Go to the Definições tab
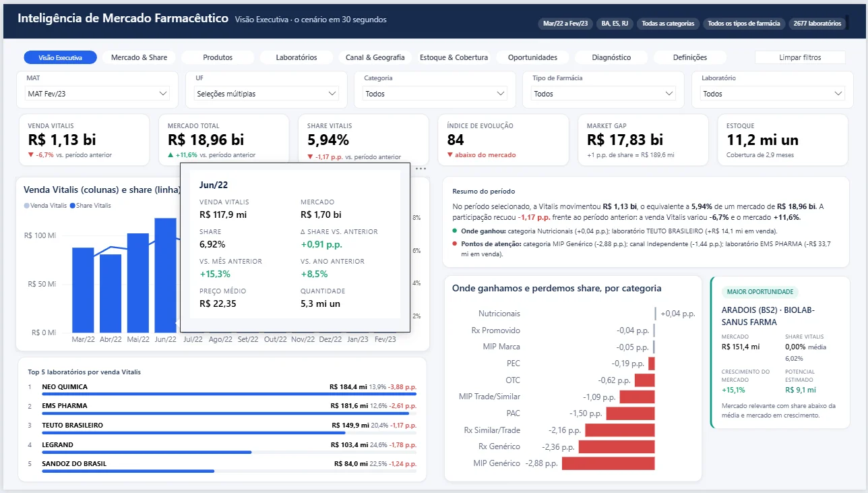The image size is (868, 493). pyautogui.click(x=690, y=57)
